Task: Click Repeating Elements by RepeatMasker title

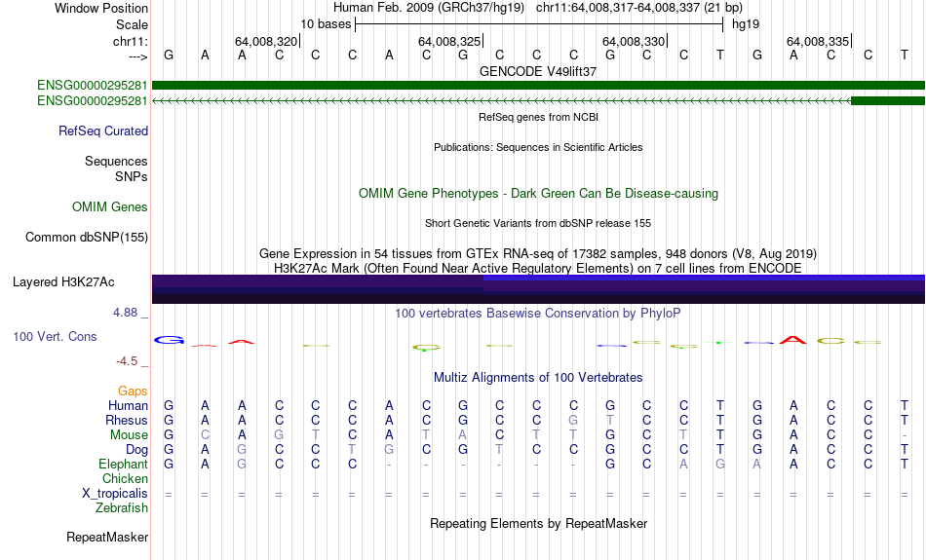Action: pos(538,523)
